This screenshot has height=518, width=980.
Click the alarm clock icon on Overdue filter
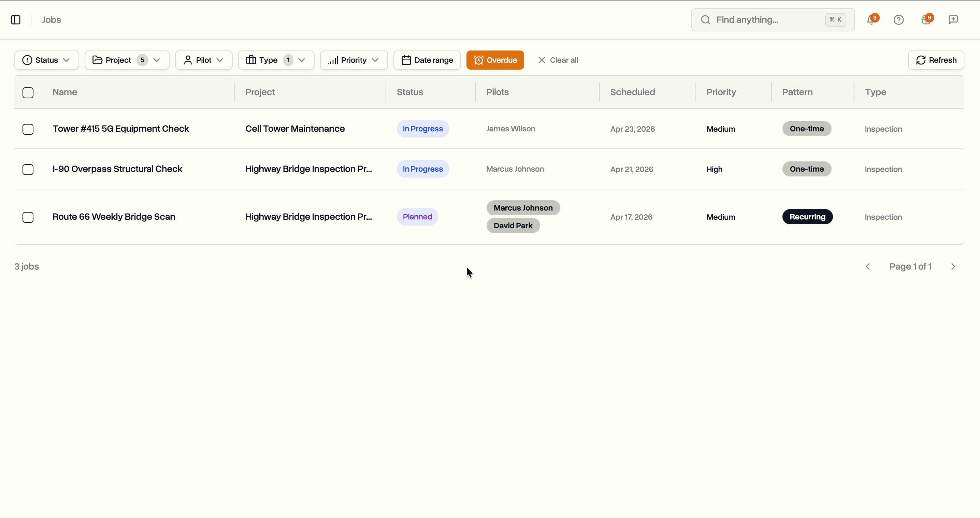[x=478, y=60]
